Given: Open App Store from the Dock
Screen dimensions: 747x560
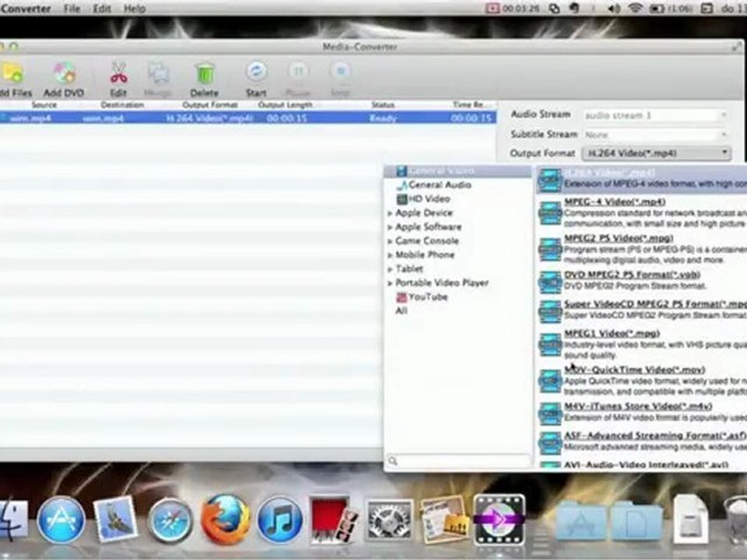Looking at the screenshot, I should 61,520.
